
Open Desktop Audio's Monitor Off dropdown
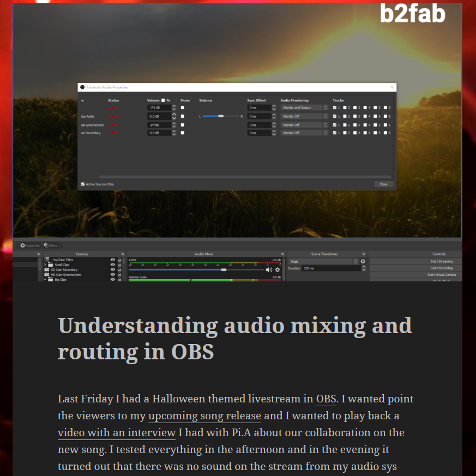click(304, 116)
